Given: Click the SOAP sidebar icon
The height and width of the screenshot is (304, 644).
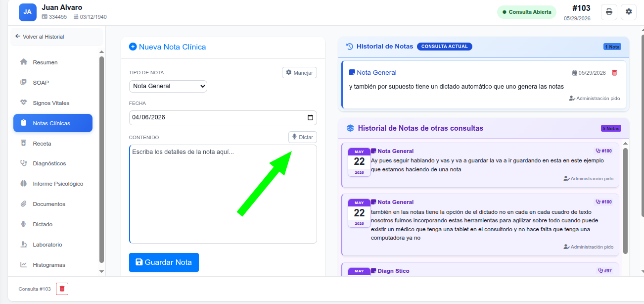Looking at the screenshot, I should coord(23,82).
